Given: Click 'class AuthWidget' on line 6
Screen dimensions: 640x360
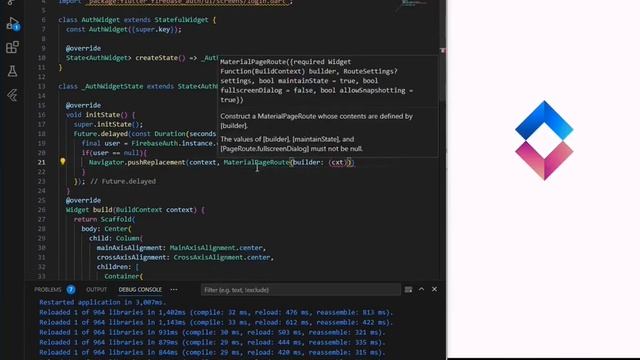Looking at the screenshot, I should point(89,20).
